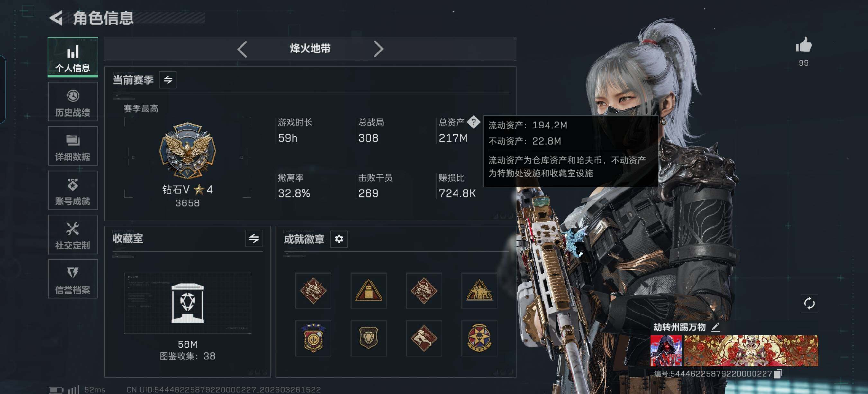Image resolution: width=868 pixels, height=394 pixels.
Task: Select the red floral profile banner card
Action: coord(751,351)
